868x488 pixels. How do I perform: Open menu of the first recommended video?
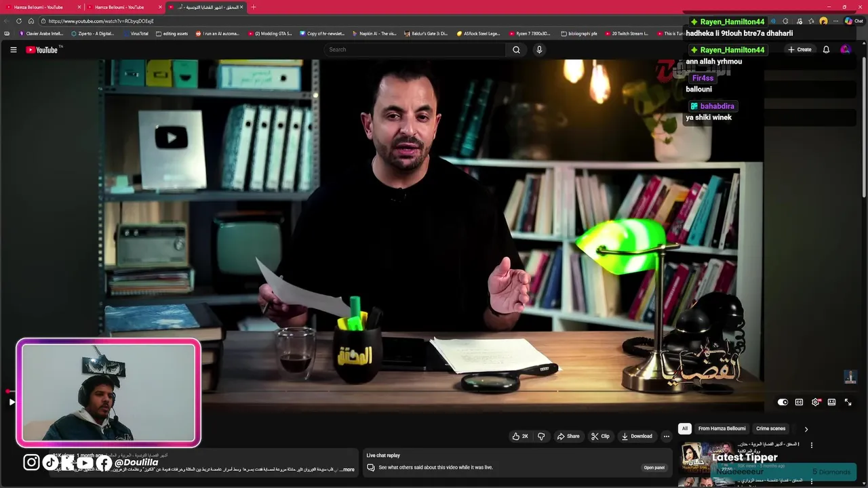(812, 445)
